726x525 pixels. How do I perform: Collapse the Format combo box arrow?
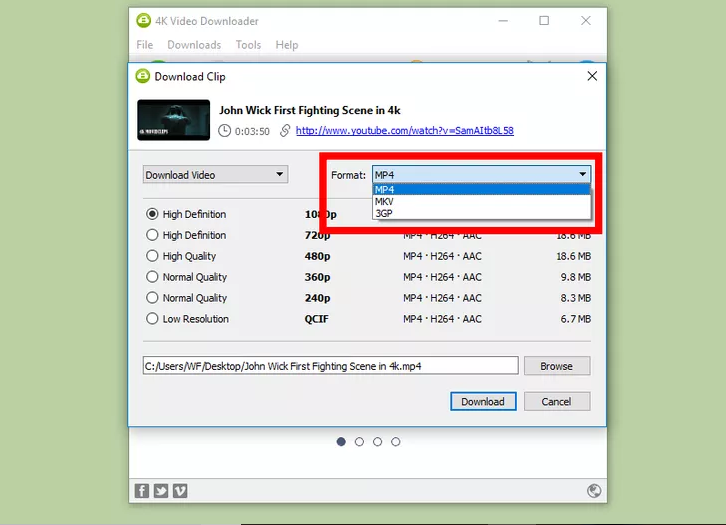[582, 175]
